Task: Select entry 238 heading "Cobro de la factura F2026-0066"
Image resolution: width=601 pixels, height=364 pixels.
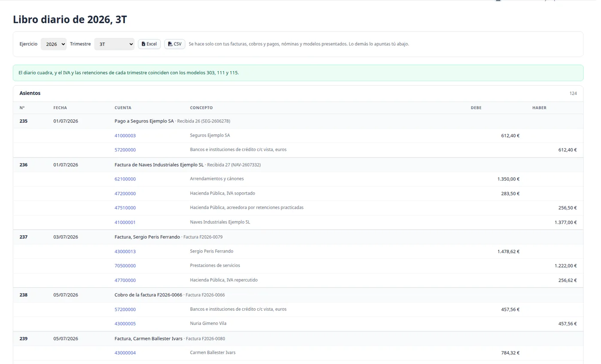Action: pos(149,295)
